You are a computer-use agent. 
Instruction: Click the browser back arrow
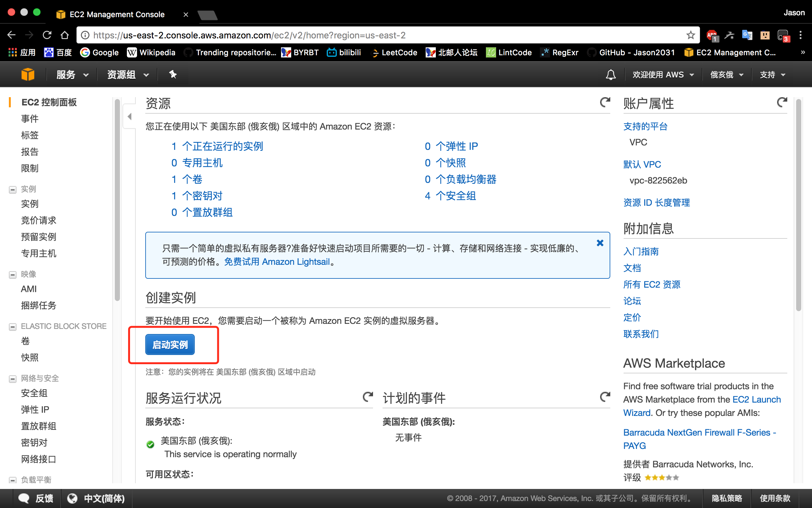12,35
